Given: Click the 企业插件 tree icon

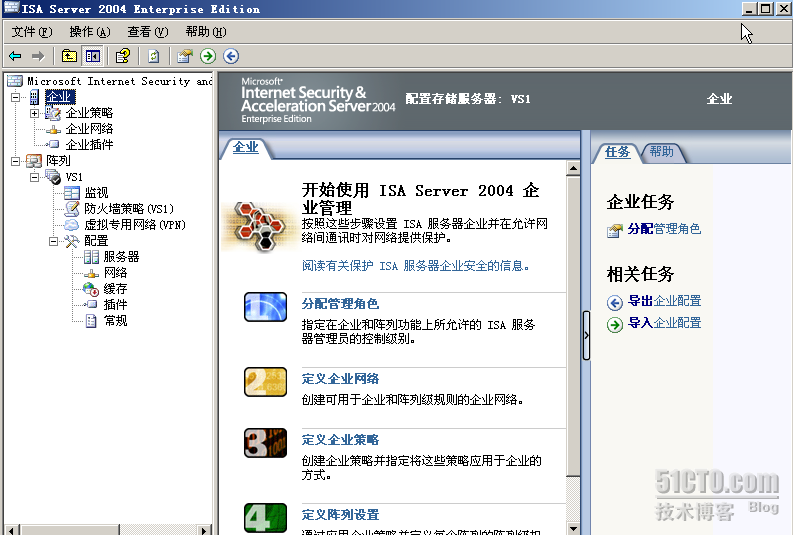Looking at the screenshot, I should [x=54, y=145].
